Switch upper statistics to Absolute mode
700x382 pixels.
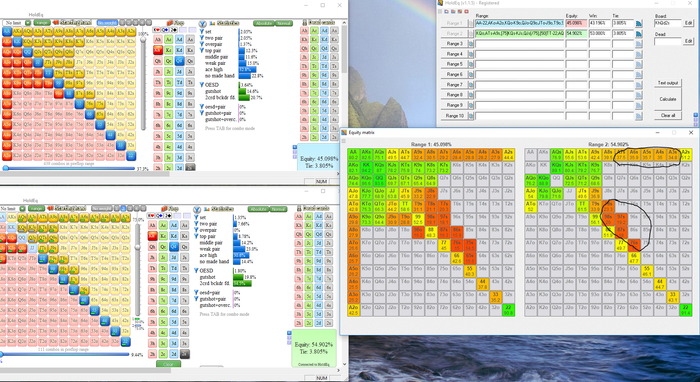(263, 23)
